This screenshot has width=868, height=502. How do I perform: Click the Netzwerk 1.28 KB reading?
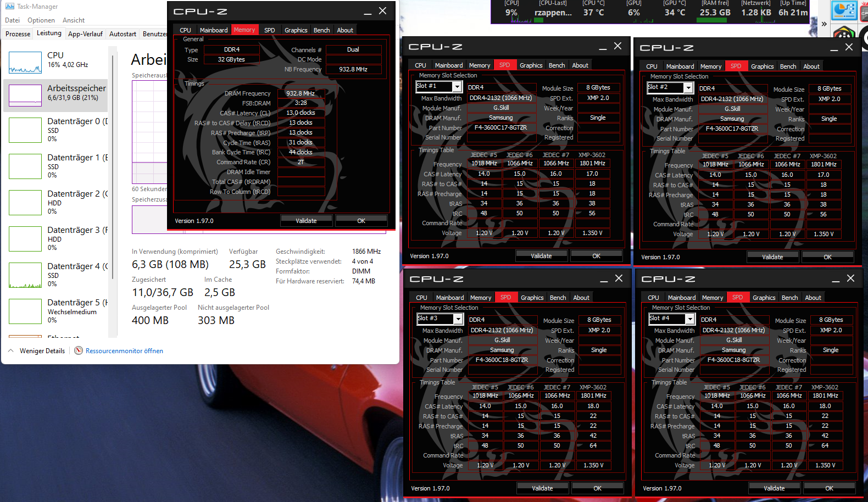coord(756,12)
